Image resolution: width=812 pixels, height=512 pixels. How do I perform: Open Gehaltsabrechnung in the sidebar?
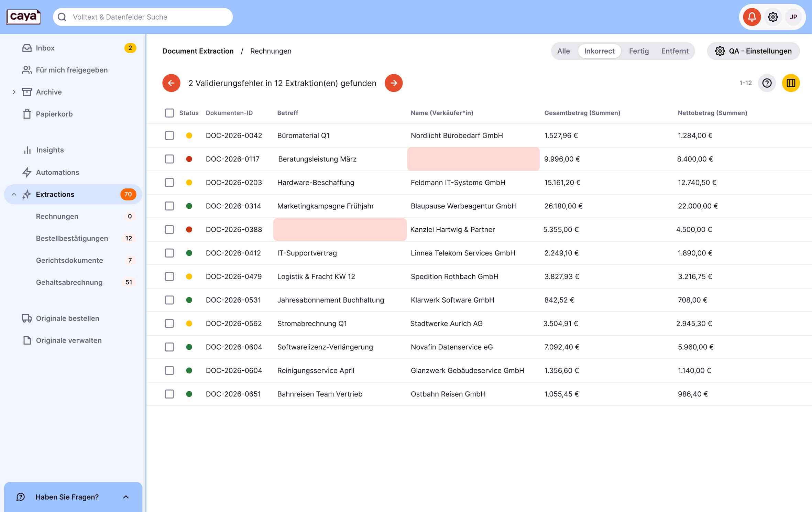[69, 282]
